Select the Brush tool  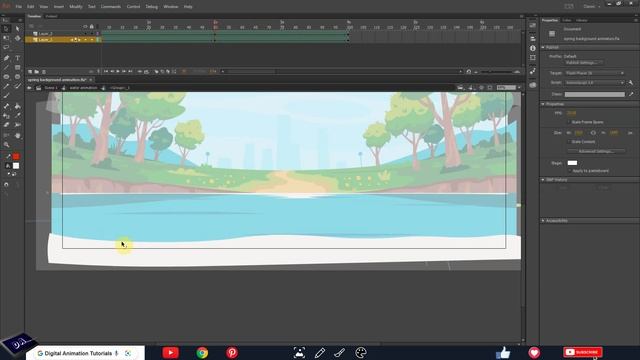point(18,87)
